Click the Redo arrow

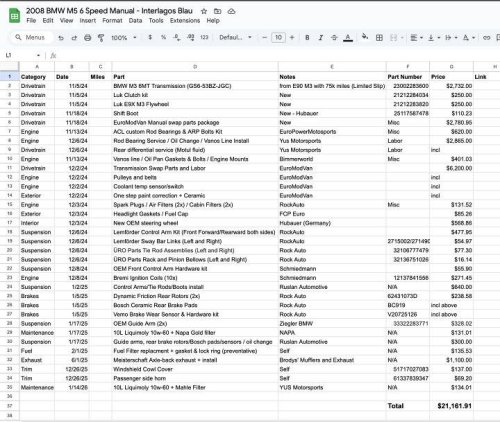74,38
